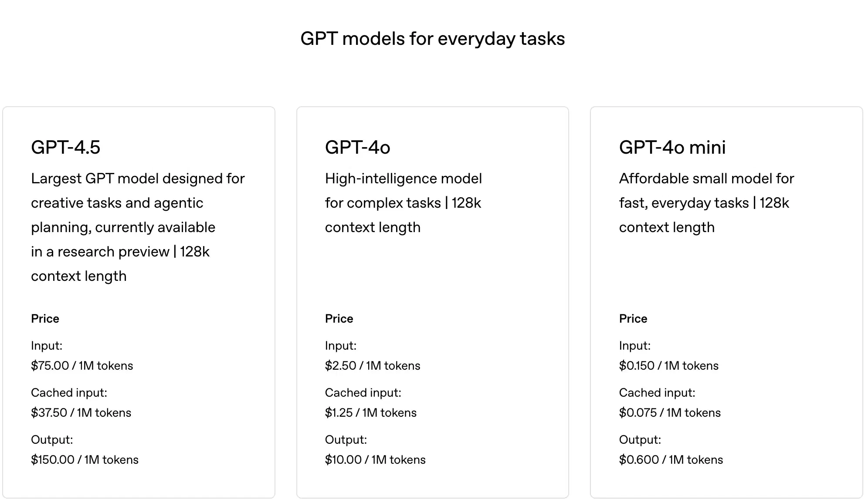Screen dimensions: 868x499
Task: Click the $0.075 cached input price
Action: tap(670, 413)
